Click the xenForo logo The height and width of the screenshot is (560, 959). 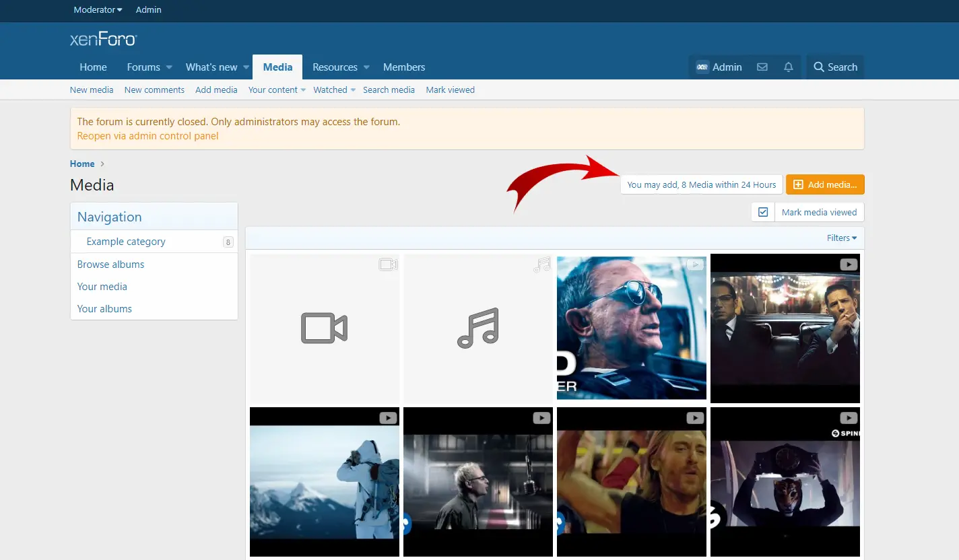point(103,39)
